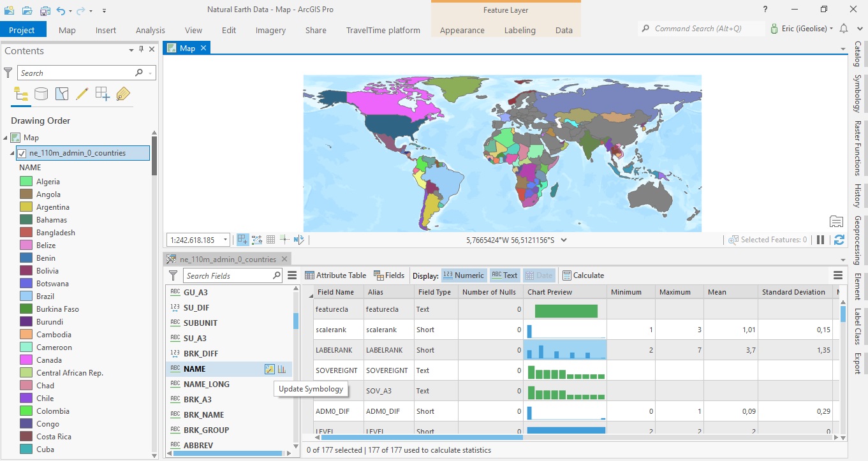Click the map catalog layers icon at map corner

click(836, 221)
